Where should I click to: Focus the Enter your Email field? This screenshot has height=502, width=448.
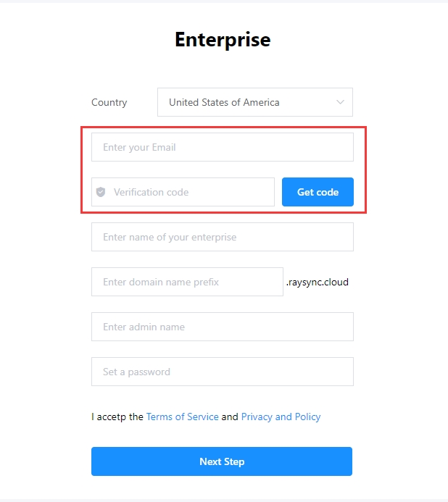coord(222,147)
